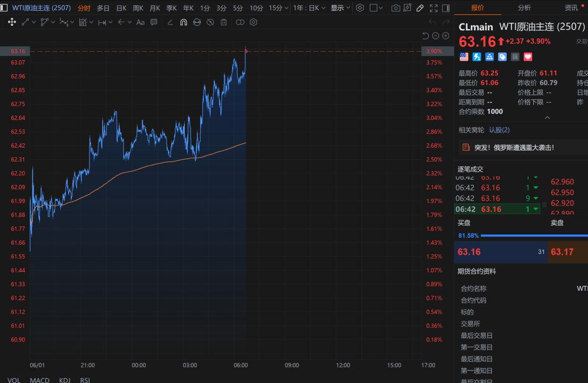Collapse the quote details chevron
Viewport: 588px width, 383px height.
[547, 118]
